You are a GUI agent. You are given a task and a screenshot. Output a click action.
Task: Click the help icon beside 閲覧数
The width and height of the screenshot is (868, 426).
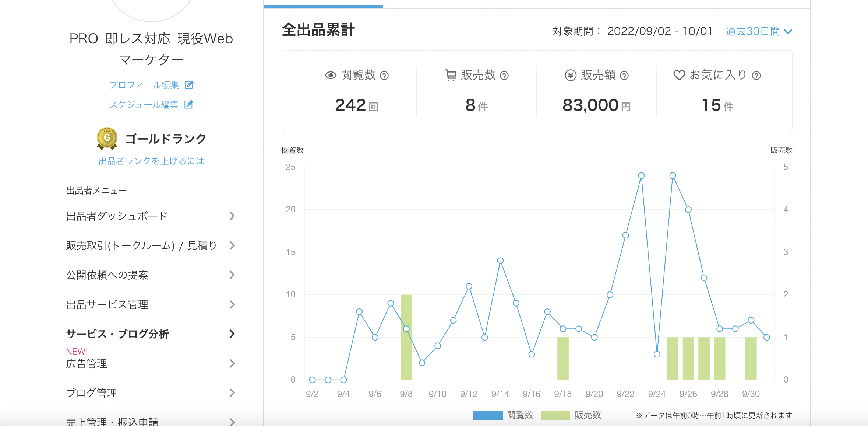tap(384, 76)
